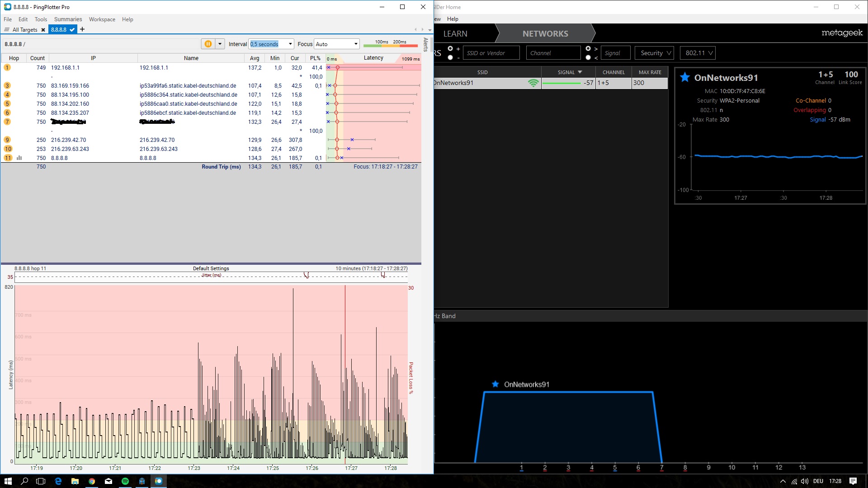The width and height of the screenshot is (868, 488).
Task: Click the bar graph icon on hop 11
Action: pyautogui.click(x=19, y=158)
